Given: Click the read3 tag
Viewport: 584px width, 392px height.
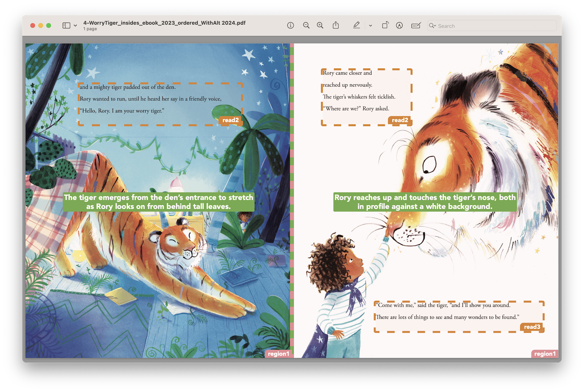Looking at the screenshot, I should (x=532, y=327).
